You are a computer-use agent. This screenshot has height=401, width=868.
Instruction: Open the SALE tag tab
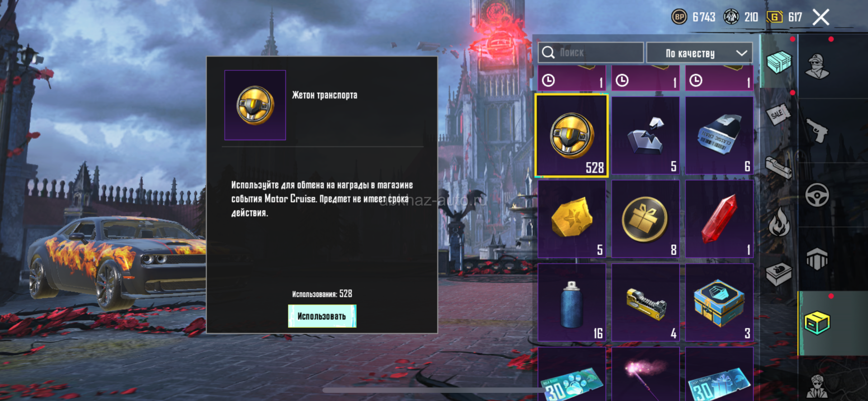click(778, 114)
